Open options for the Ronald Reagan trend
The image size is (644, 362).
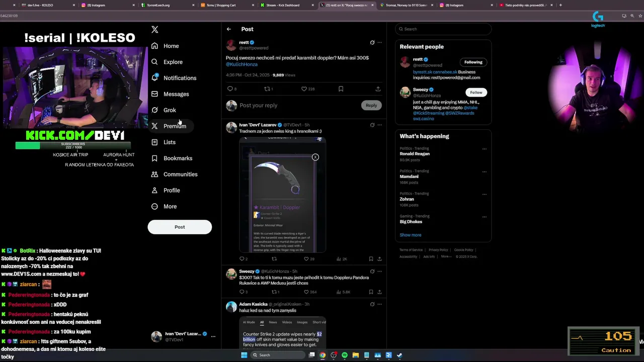pos(485,149)
